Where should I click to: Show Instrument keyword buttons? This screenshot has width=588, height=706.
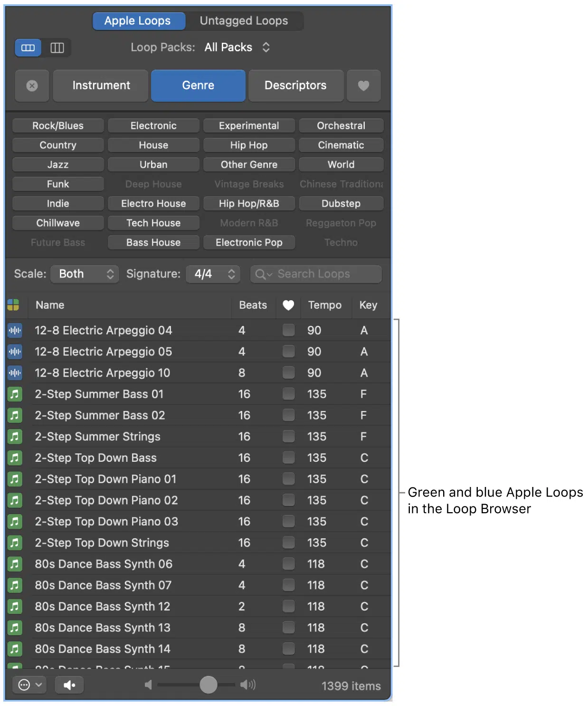coord(101,86)
